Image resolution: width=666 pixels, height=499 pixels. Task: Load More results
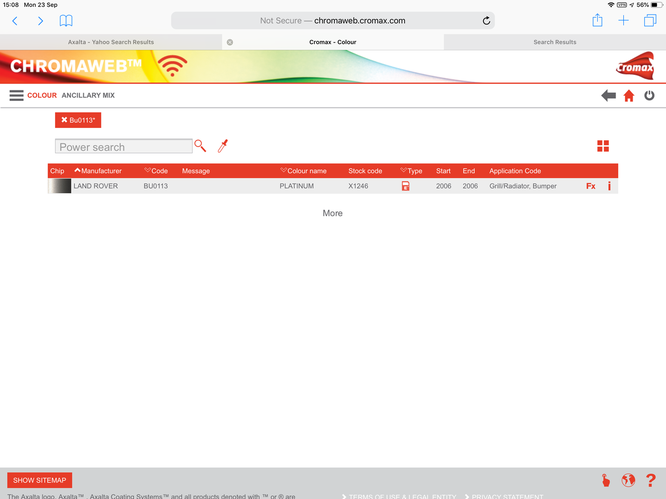click(x=333, y=213)
